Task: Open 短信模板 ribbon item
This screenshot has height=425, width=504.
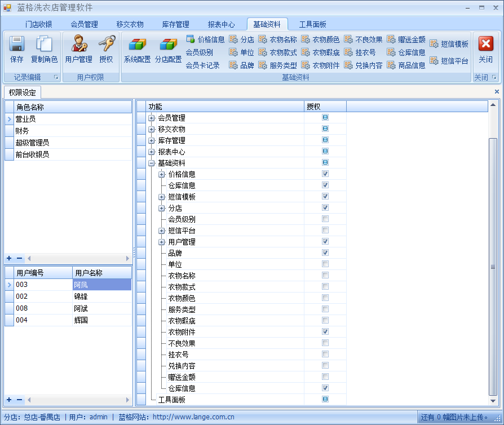Action: [x=449, y=44]
